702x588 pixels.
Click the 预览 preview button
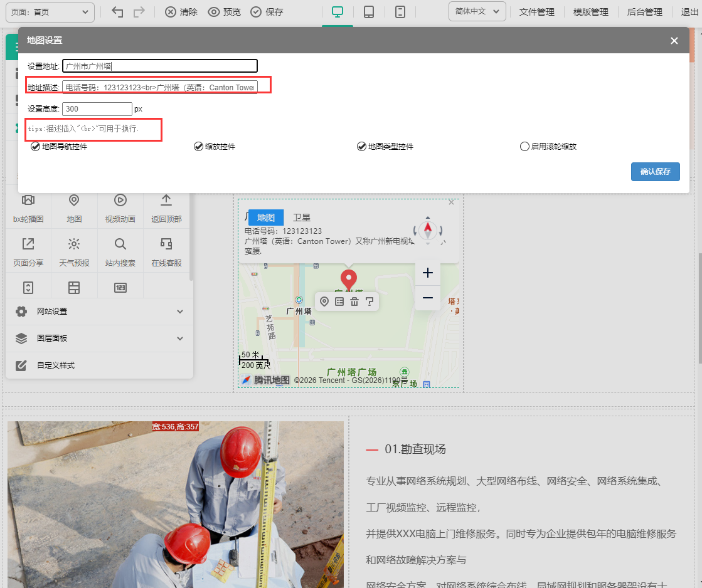click(225, 12)
